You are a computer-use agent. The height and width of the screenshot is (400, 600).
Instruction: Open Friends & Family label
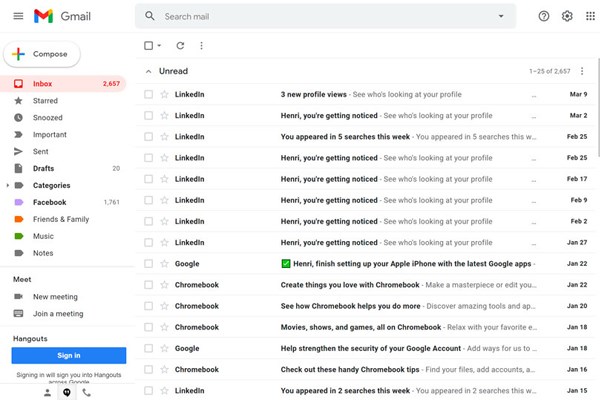[63, 219]
